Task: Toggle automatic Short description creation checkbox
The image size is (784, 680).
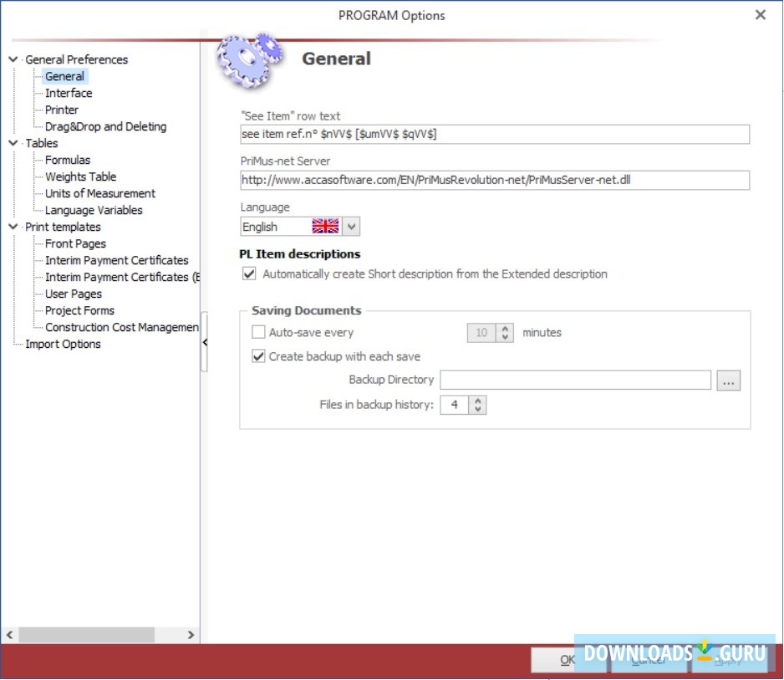Action: coord(249,274)
